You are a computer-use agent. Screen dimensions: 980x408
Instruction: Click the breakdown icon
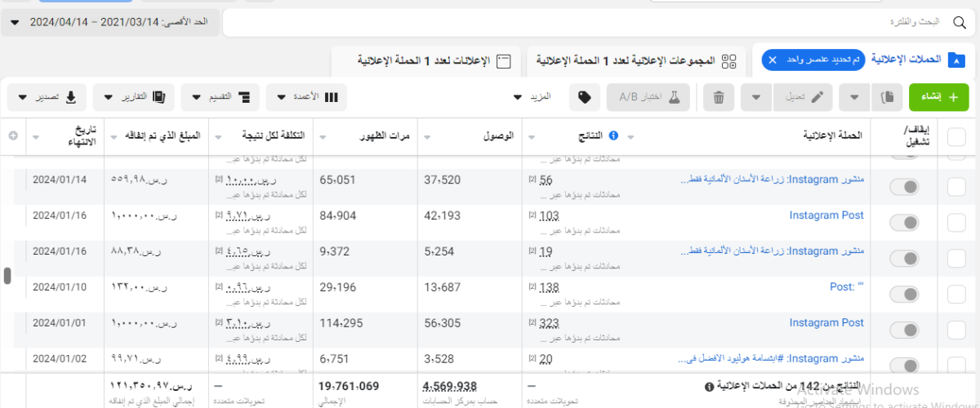pyautogui.click(x=245, y=97)
